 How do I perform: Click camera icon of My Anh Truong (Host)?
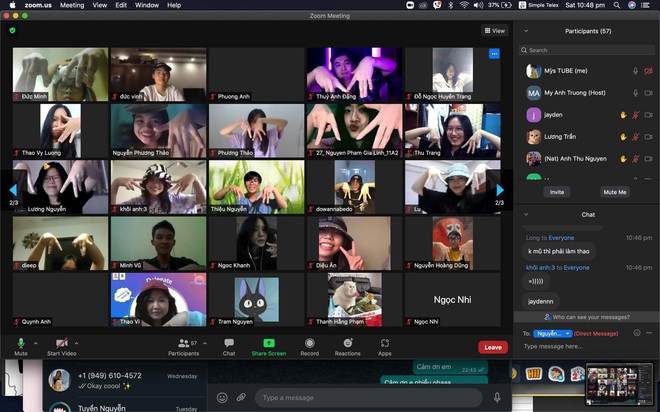648,93
